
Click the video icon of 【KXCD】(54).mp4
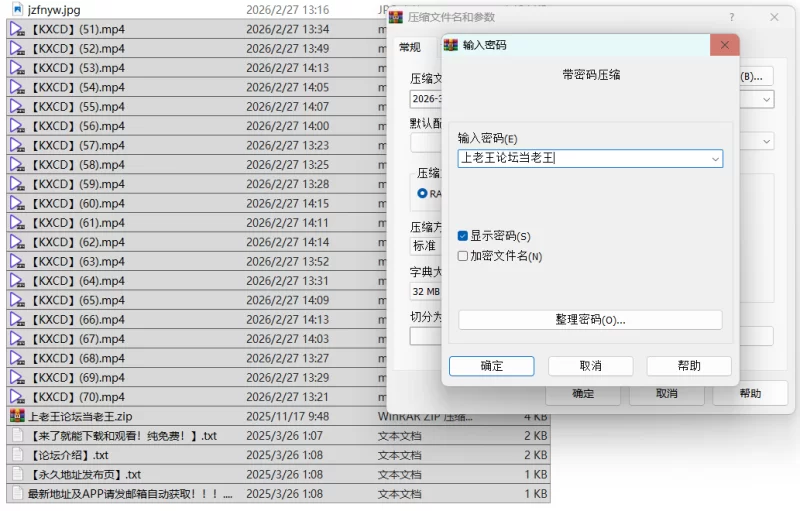[x=17, y=88]
